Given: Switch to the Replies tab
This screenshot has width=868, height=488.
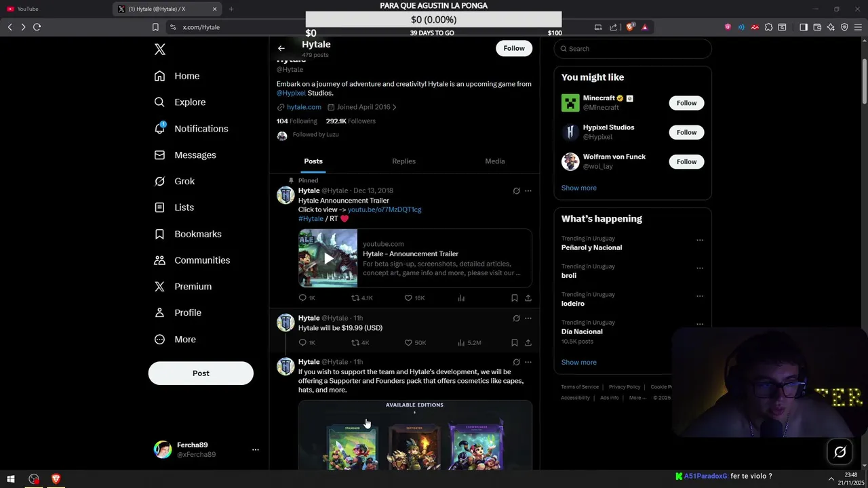Looking at the screenshot, I should coord(403,161).
